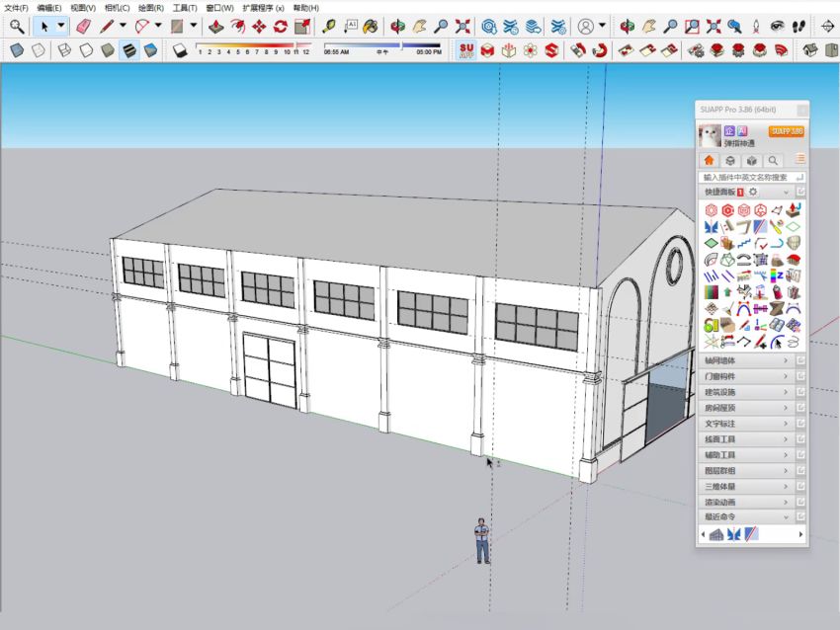Open the quick panel settings gear
The width and height of the screenshot is (840, 630).
point(753,192)
